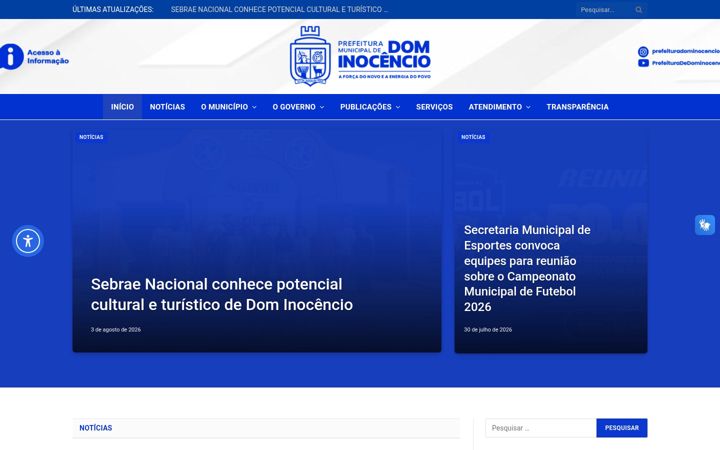Viewport: 720px width, 450px height.
Task: Expand the O Município submenu arrow
Action: click(254, 107)
